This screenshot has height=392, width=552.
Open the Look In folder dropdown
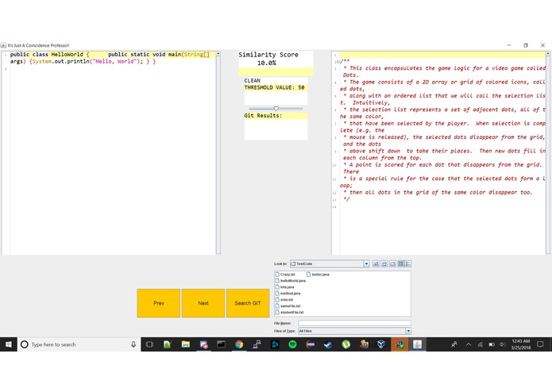(366, 263)
